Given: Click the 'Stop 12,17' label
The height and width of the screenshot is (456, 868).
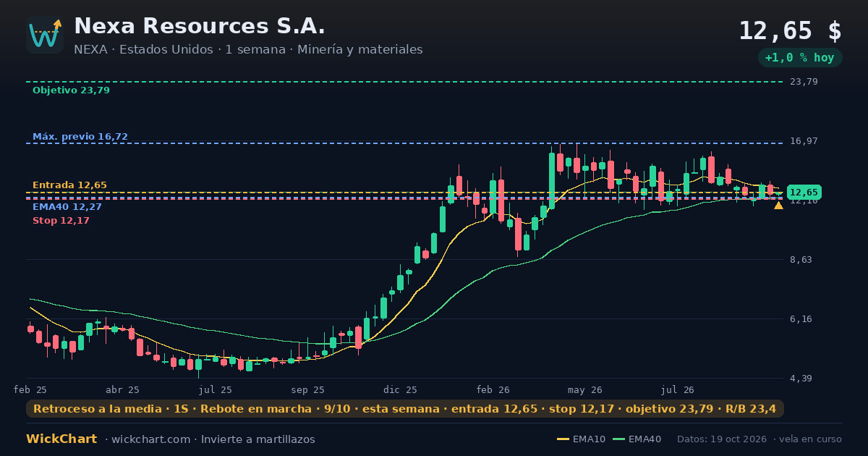Looking at the screenshot, I should [61, 221].
